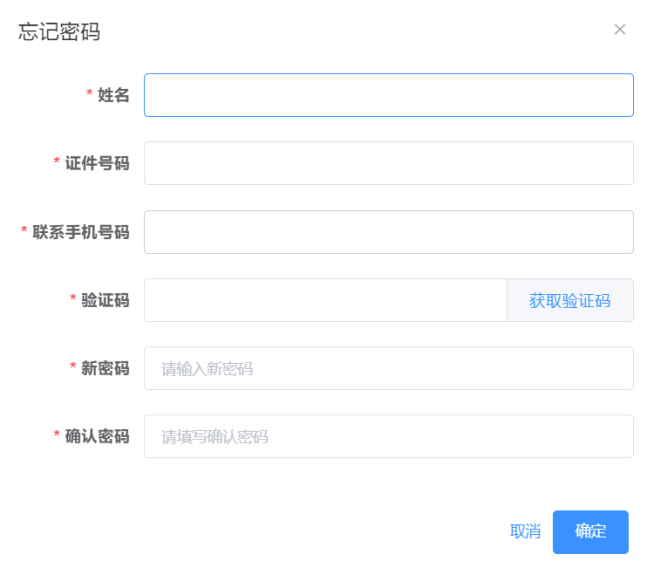Click the 新密码 field label
This screenshot has width=647, height=575.
pos(105,368)
